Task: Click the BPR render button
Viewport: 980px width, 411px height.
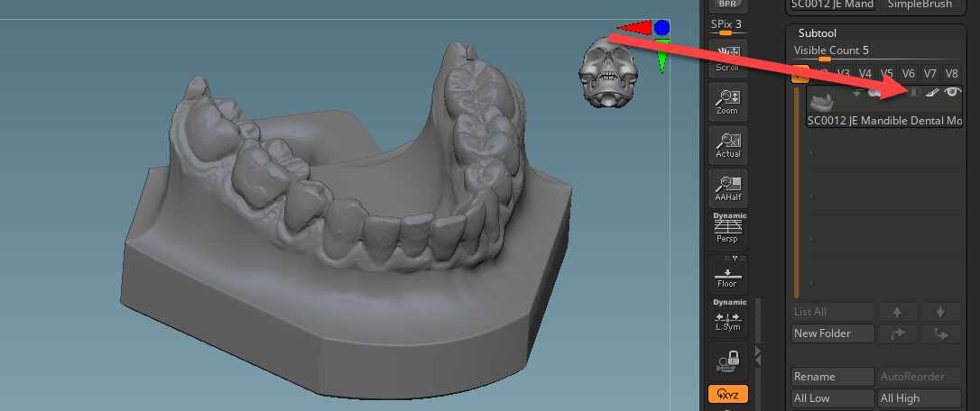Action: tap(727, 5)
